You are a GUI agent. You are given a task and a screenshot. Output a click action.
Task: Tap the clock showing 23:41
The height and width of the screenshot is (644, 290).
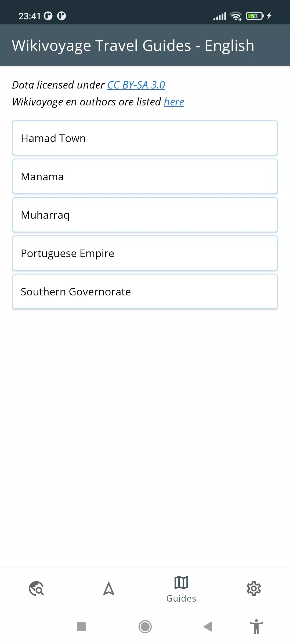coord(29,16)
